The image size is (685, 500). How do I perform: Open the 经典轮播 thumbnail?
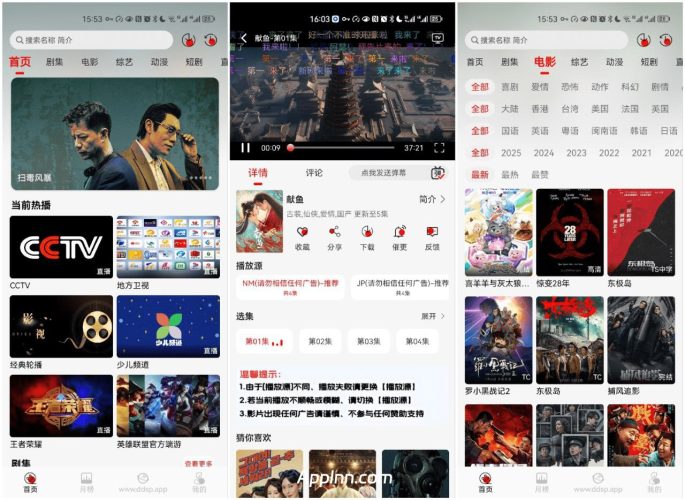[61, 326]
